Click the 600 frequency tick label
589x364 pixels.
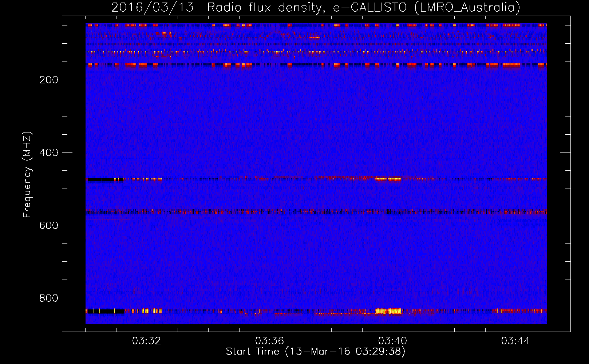click(49, 225)
